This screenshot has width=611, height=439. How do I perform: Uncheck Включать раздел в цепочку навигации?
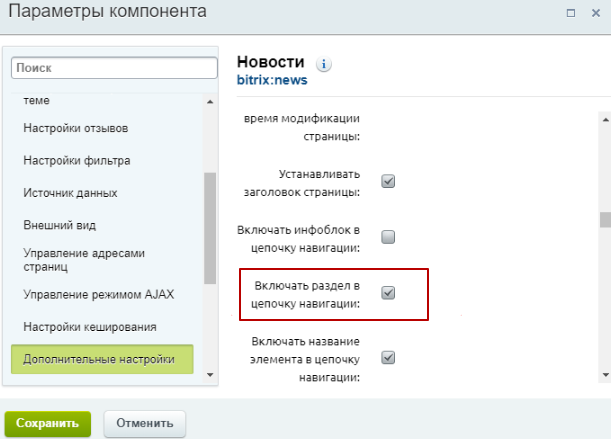pos(389,293)
